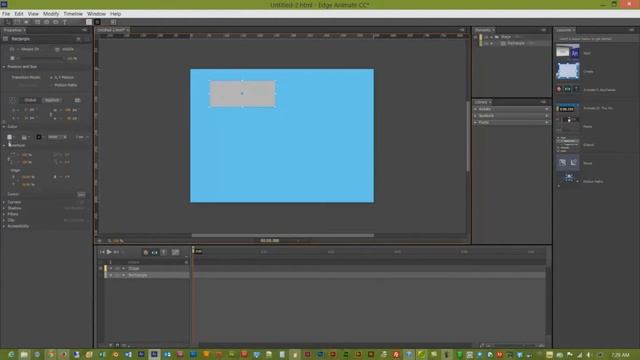Select Rectangle row in Elements panel
640x360 pixels.
click(515, 43)
